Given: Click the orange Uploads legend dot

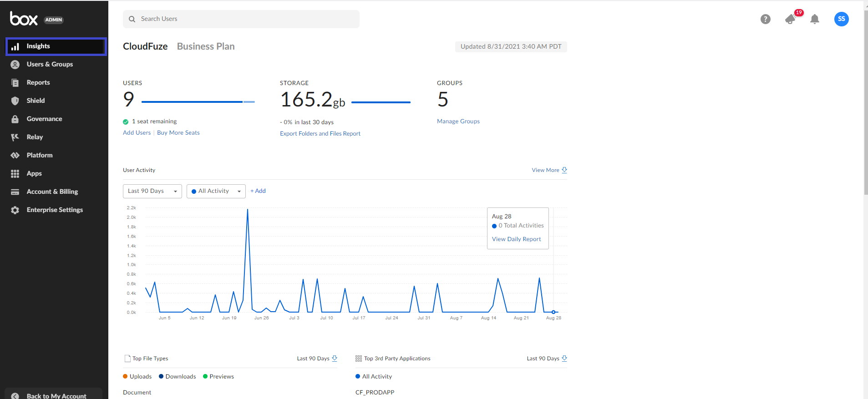Looking at the screenshot, I should coord(125,376).
